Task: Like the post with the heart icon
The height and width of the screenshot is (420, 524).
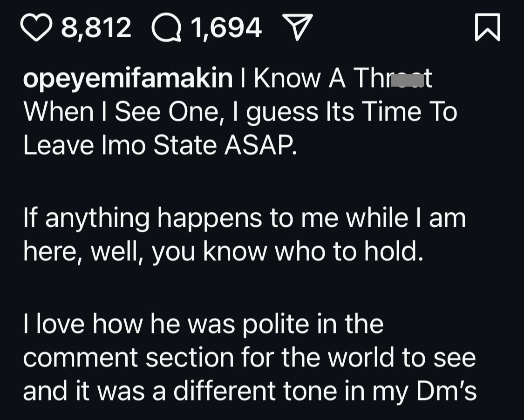Action: (37, 27)
